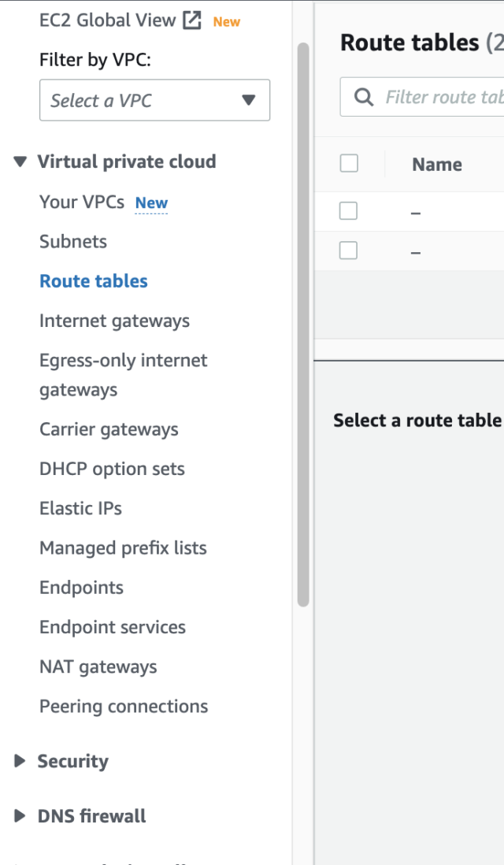Click the magnifier icon in the filter field

click(x=363, y=96)
